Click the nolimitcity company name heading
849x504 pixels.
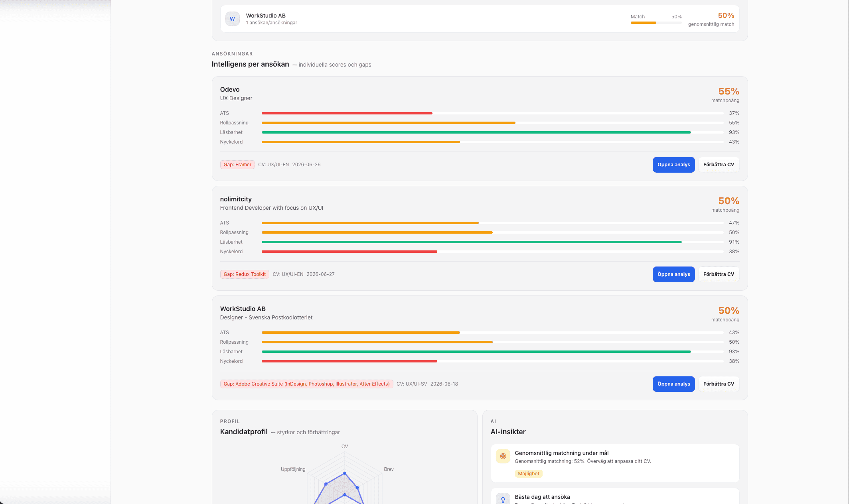pos(236,199)
